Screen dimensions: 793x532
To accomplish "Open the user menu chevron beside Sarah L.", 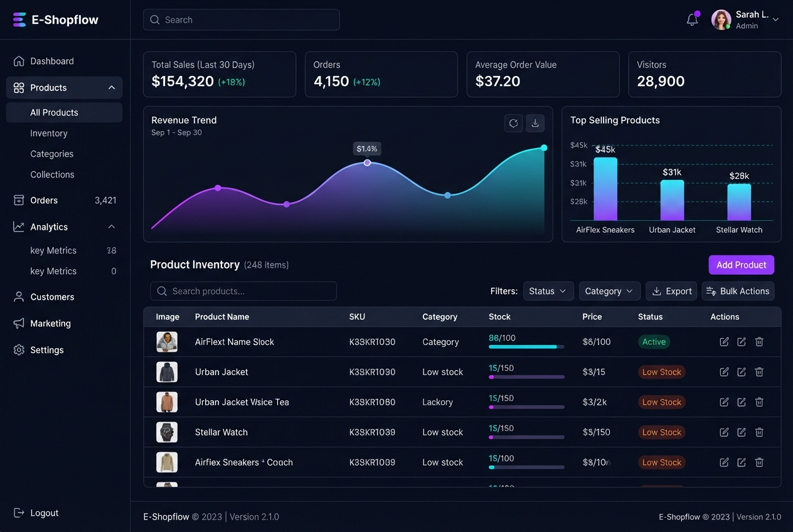I will (775, 19).
